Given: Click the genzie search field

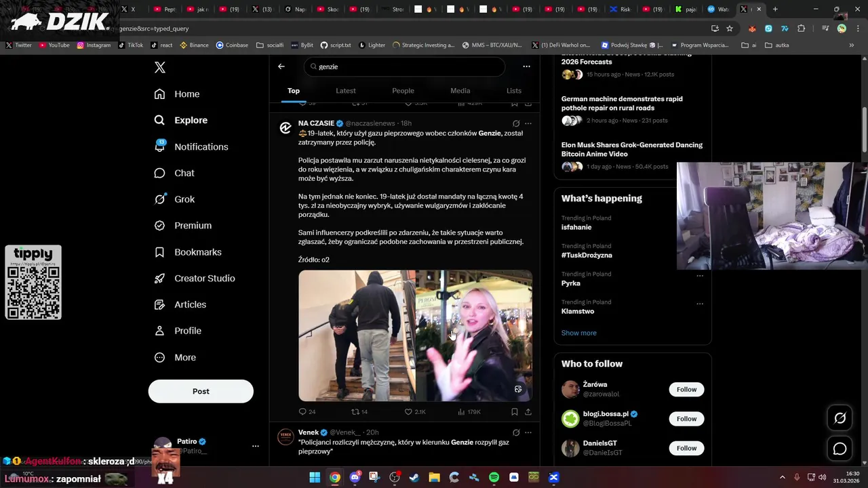Looking at the screenshot, I should [405, 66].
